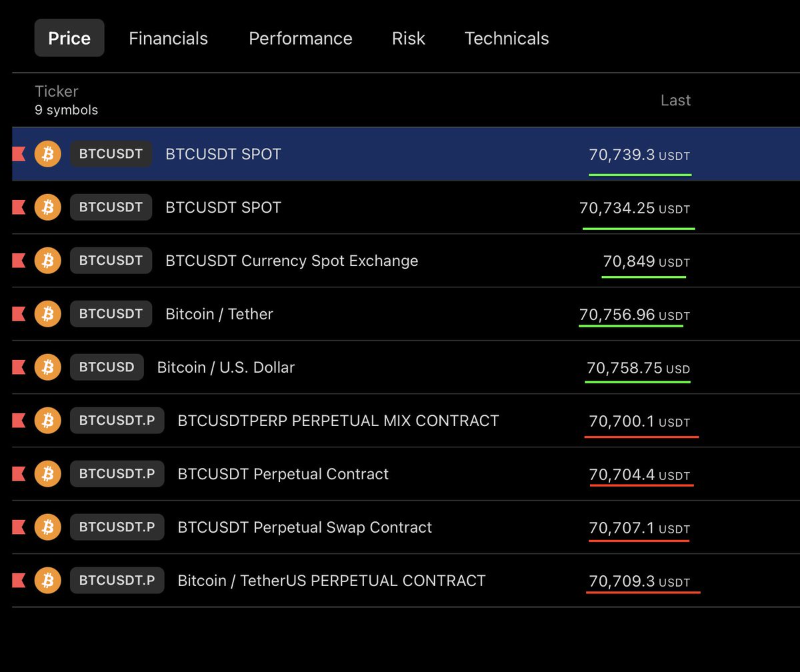Screen dimensions: 800x672
Task: Switch to the Financials tab
Action: click(x=168, y=39)
